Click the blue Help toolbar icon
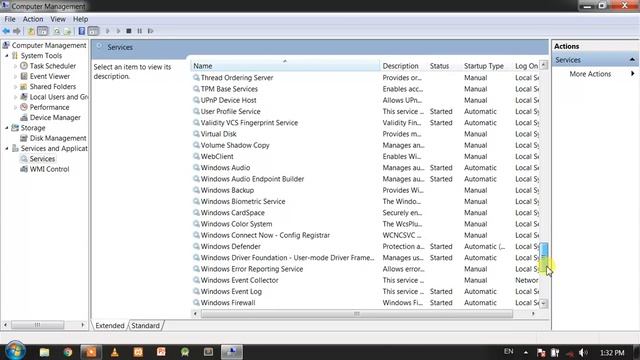The width and height of the screenshot is (640, 360). click(82, 31)
